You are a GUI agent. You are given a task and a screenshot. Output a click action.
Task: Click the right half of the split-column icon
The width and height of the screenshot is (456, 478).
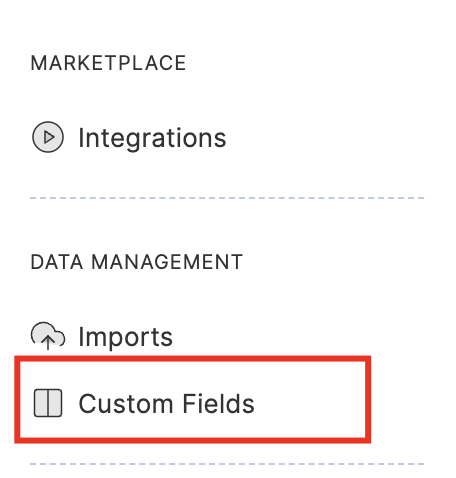tap(55, 403)
